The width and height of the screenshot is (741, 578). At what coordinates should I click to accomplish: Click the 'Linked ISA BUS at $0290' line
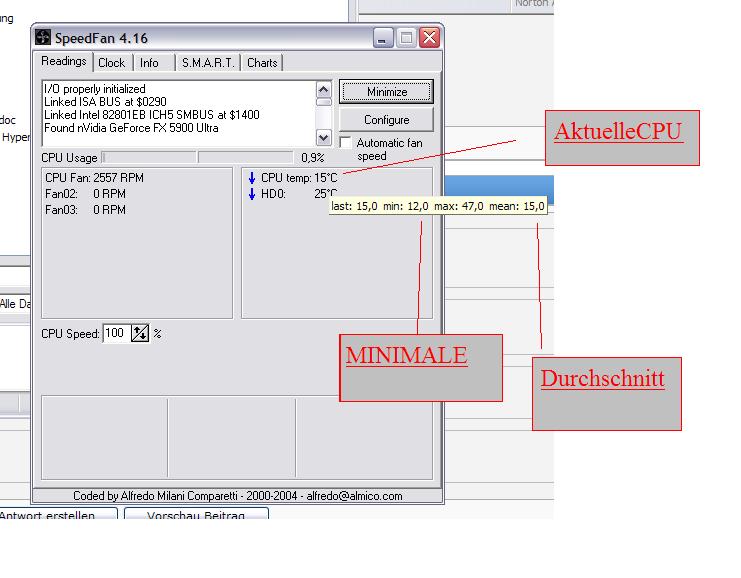tap(105, 102)
